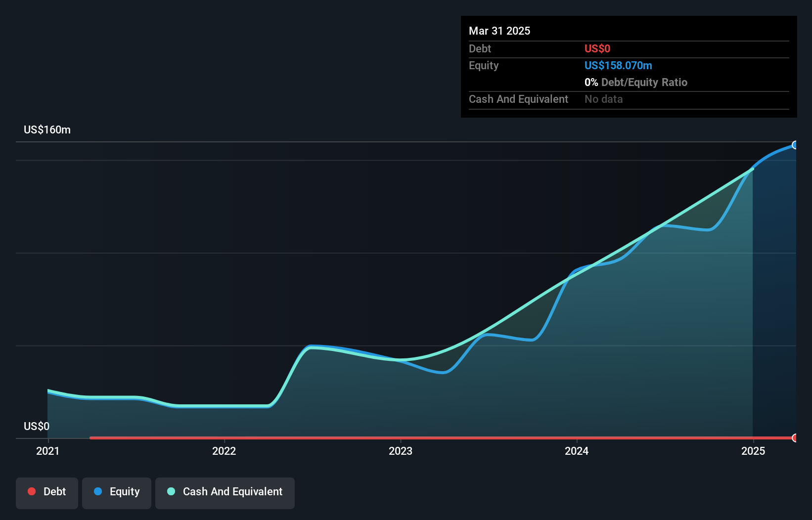Click the 0% Debt/Equity Ratio text
This screenshot has width=812, height=520.
click(636, 82)
